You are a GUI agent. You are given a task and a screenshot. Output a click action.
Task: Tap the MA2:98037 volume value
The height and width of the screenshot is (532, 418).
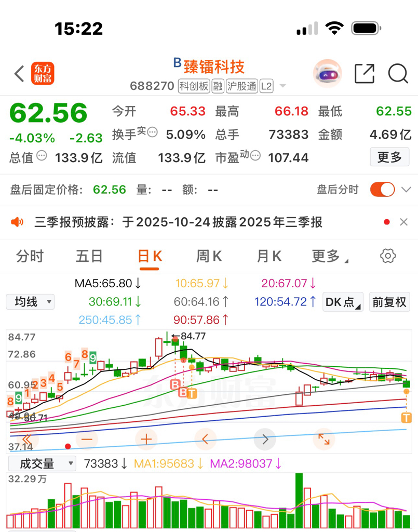pos(246,463)
